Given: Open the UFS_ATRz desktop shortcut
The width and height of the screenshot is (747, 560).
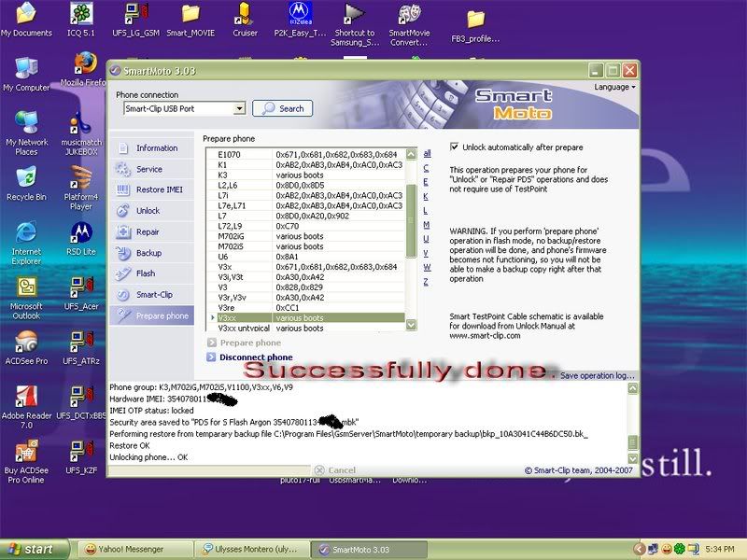Looking at the screenshot, I should tap(81, 348).
